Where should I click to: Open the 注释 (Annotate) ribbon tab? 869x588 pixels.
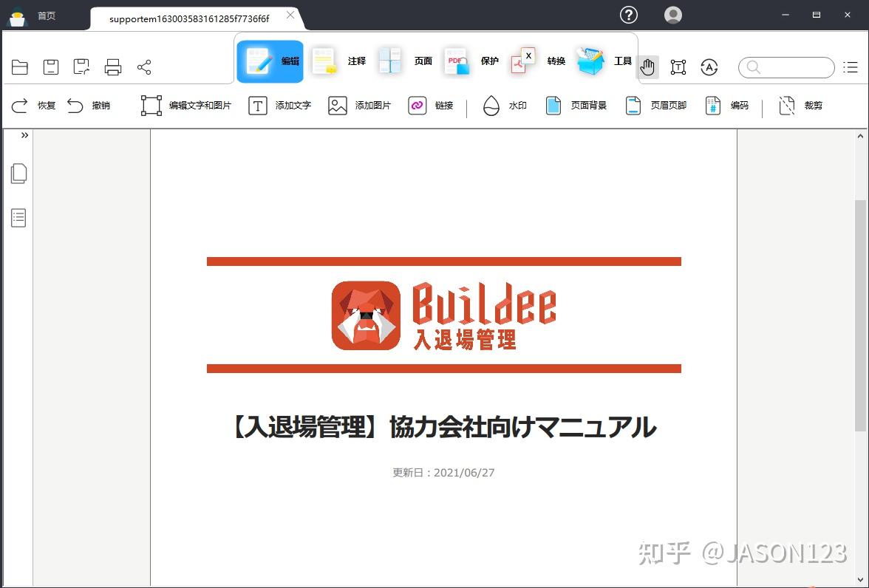tap(338, 61)
